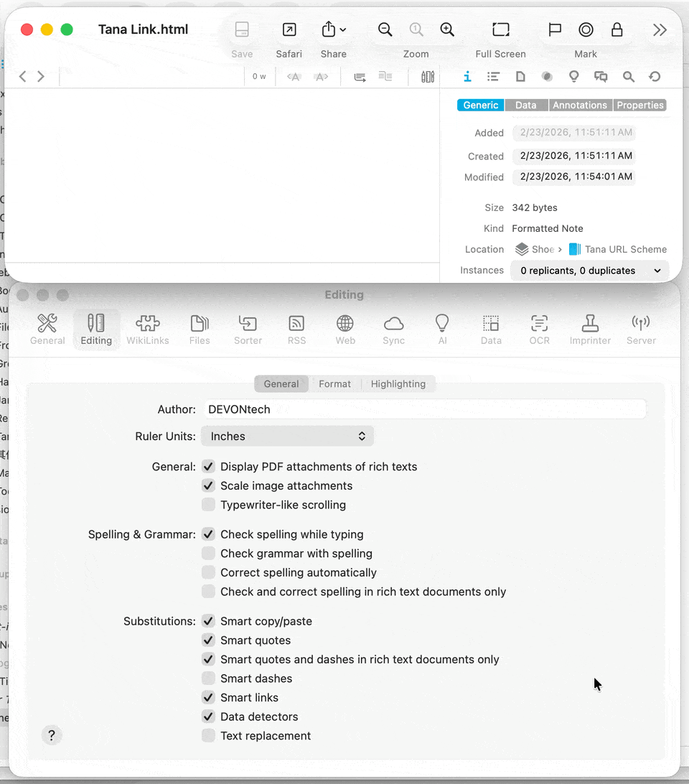Click the Full Screen toolbar icon
The width and height of the screenshot is (689, 784).
(500, 30)
